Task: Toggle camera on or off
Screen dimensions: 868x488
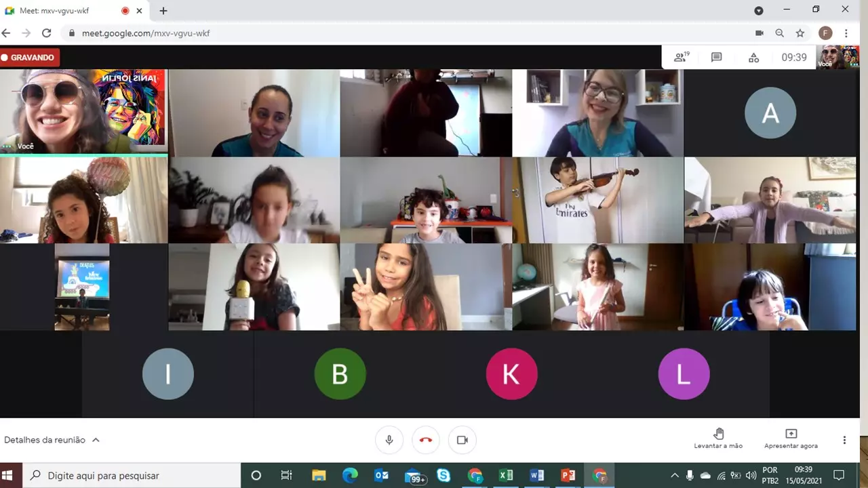Action: (462, 440)
